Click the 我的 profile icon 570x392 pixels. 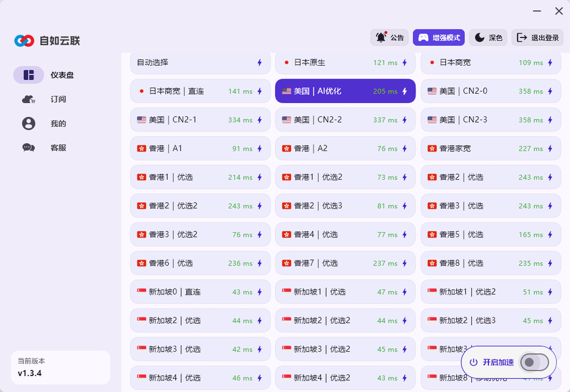pos(29,124)
